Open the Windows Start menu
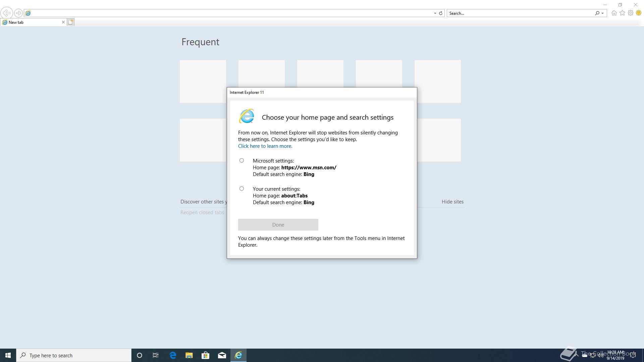This screenshot has width=644, height=362. (8, 355)
